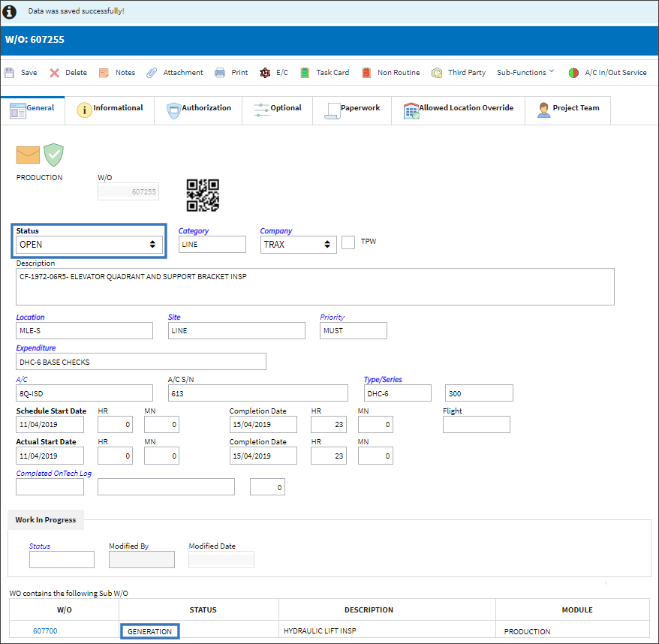659x644 pixels.
Task: Open the Company dropdown showing TRAX
Action: click(299, 245)
